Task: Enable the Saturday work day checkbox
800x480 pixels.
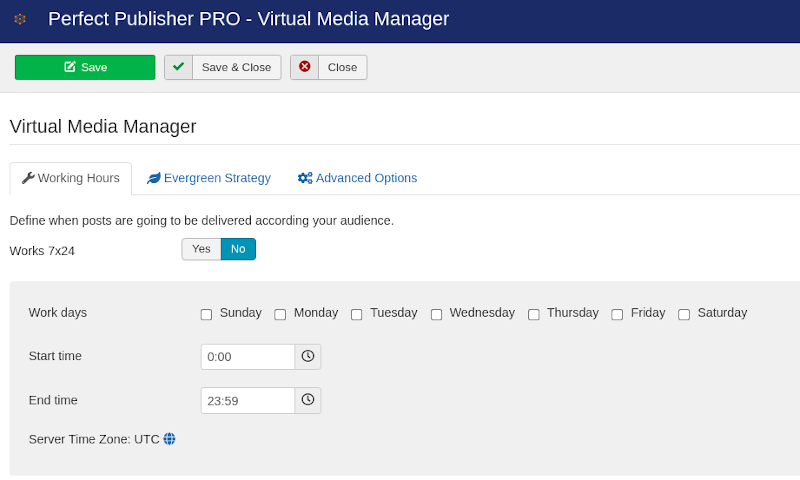Action: click(684, 314)
